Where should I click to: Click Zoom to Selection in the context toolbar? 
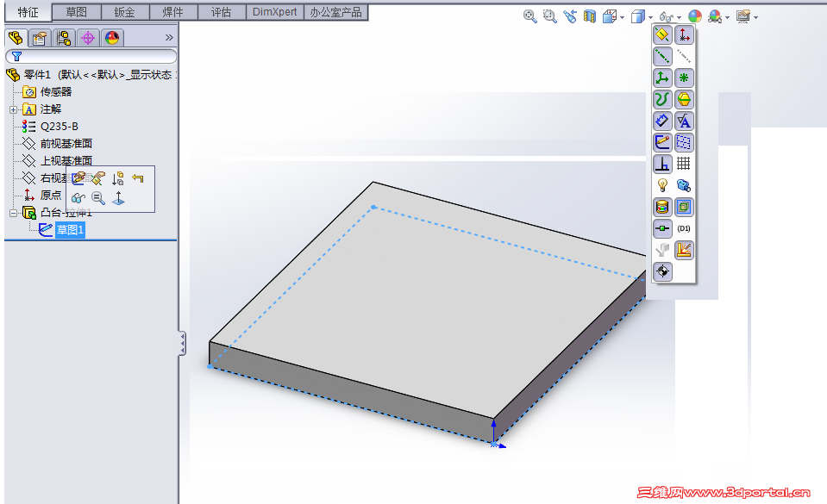tap(98, 197)
